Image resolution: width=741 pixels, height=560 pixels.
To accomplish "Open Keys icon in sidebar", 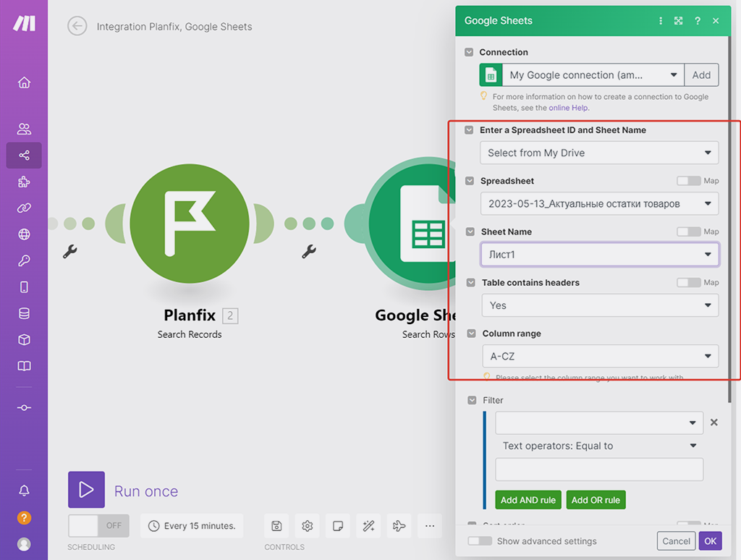I will 24,260.
